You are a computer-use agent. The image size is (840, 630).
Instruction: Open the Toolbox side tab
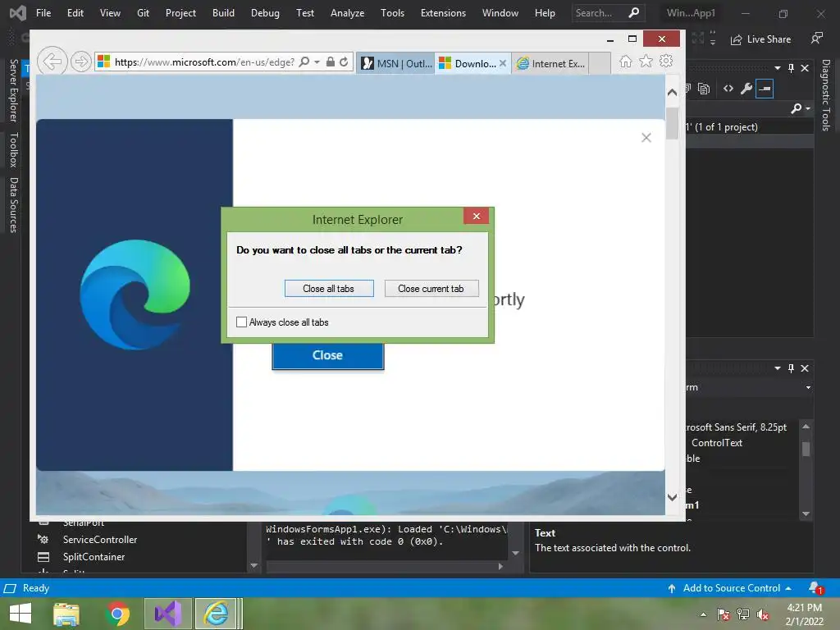tap(14, 149)
